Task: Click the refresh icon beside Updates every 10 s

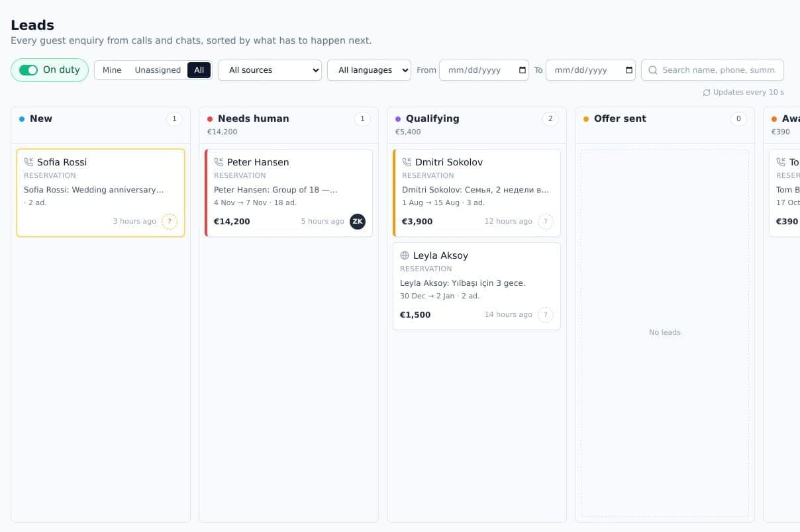Action: click(707, 93)
